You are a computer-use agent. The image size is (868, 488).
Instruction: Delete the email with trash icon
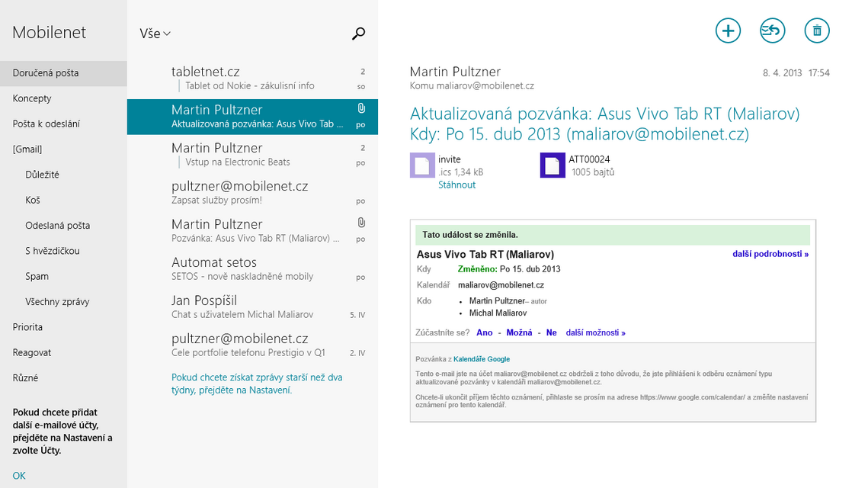coord(817,30)
